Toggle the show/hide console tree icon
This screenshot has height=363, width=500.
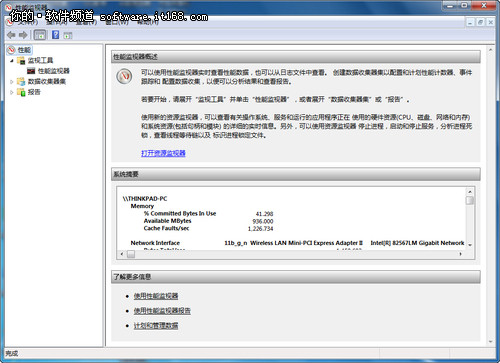click(x=40, y=35)
